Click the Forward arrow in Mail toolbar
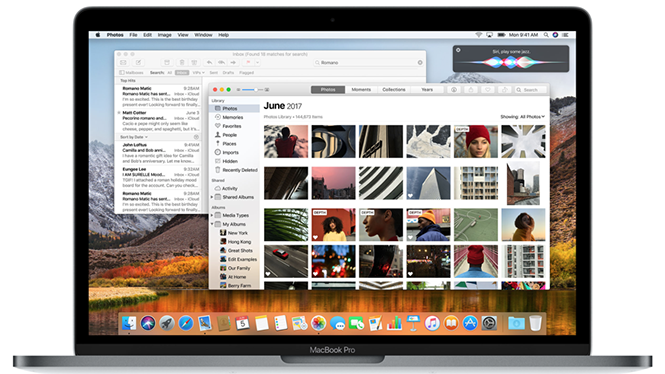665x374 pixels. (x=233, y=63)
